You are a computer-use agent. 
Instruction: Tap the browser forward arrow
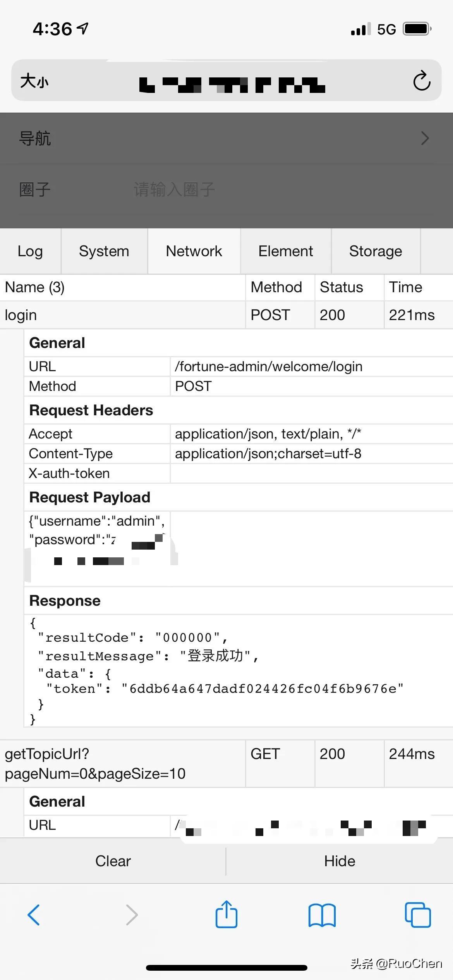[132, 915]
